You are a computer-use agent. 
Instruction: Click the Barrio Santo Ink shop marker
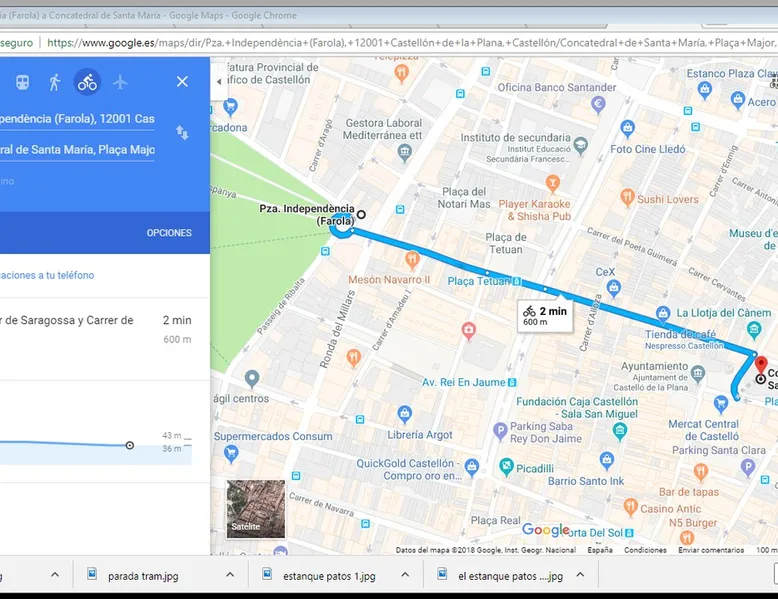coord(606,460)
